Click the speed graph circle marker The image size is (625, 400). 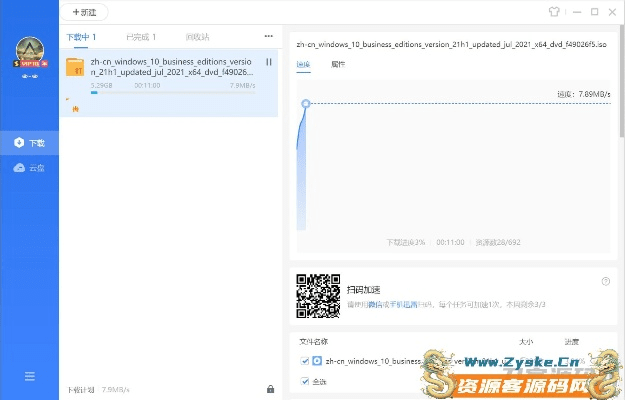(306, 104)
